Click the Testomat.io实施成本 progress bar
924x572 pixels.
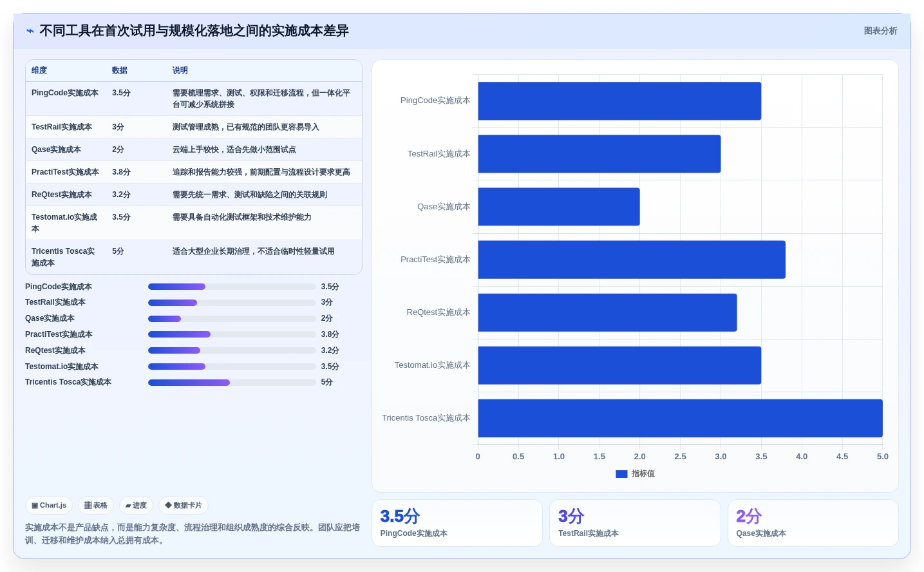(x=232, y=367)
